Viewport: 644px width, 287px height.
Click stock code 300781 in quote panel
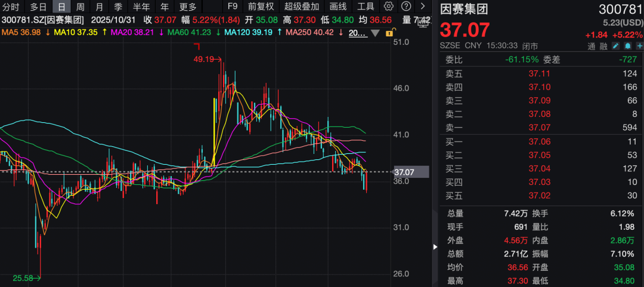(621, 9)
